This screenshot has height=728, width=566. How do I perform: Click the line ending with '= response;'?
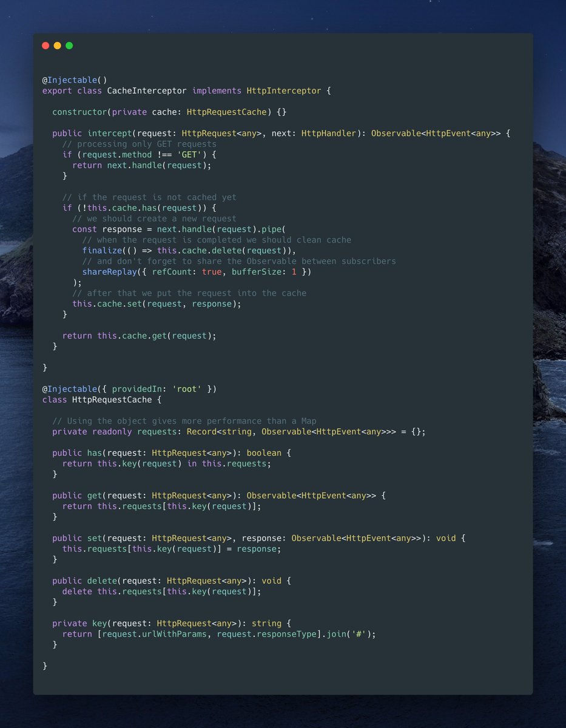(x=172, y=549)
